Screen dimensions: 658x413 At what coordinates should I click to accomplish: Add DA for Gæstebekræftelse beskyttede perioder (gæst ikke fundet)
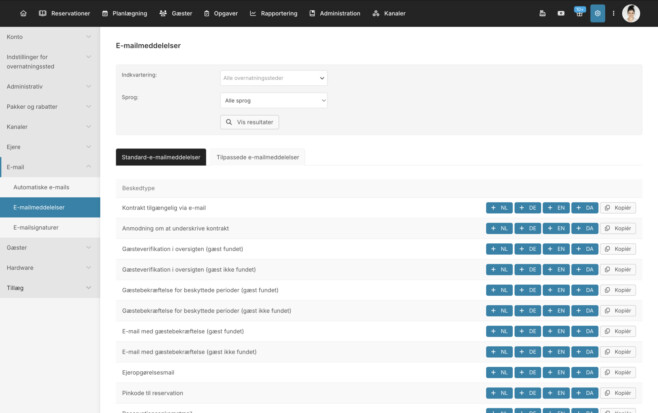[585, 311]
